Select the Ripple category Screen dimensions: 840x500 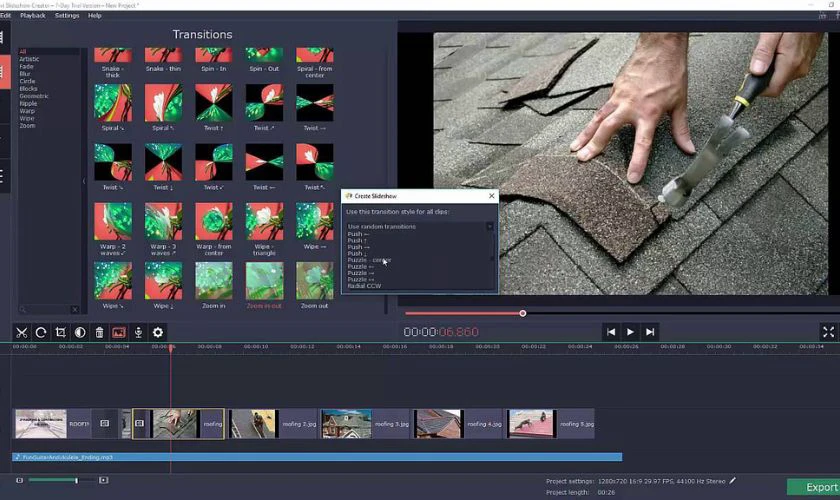28,103
